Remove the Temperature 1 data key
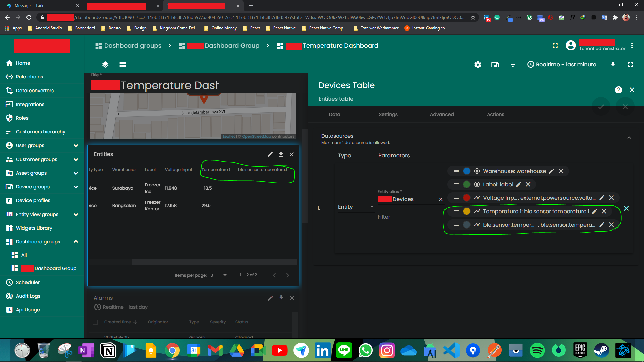Viewport: 644px width, 362px height. click(604, 211)
